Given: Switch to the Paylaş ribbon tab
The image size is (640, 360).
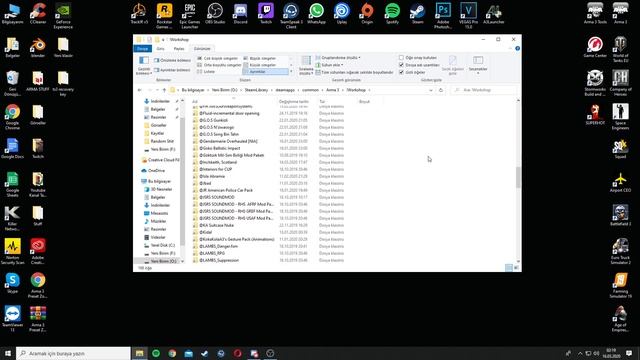Looking at the screenshot, I should coord(179,49).
